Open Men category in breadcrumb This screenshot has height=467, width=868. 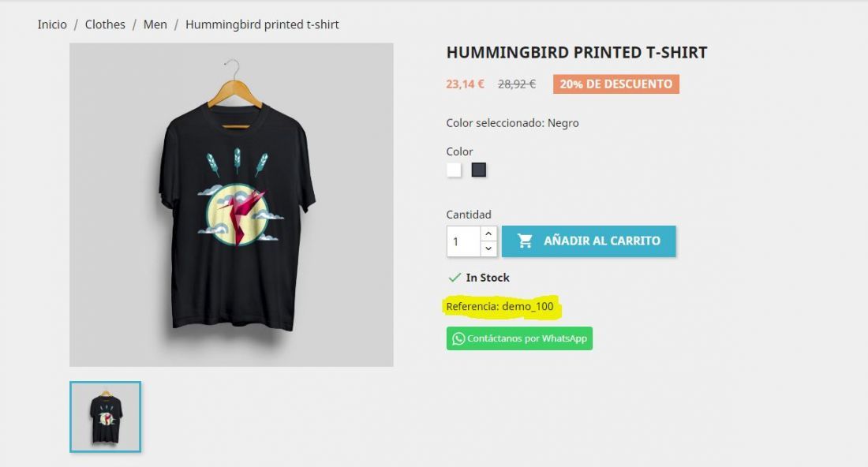pos(155,24)
